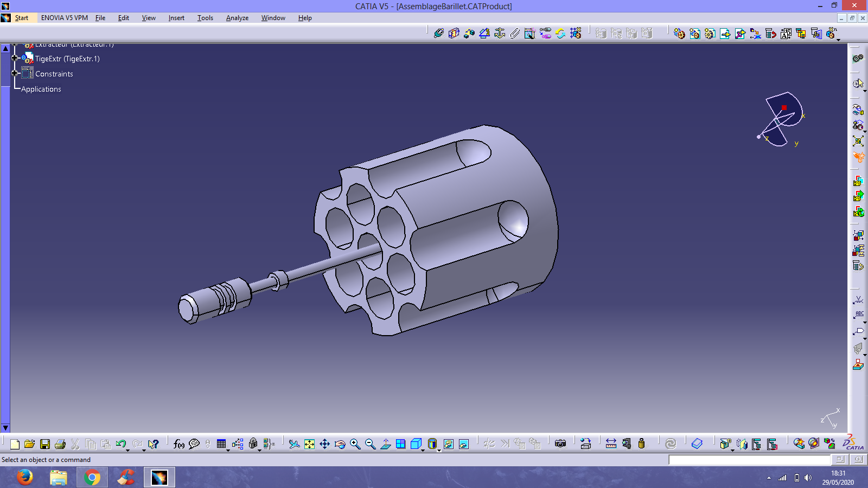This screenshot has width=868, height=488.
Task: Click the command input field in status bar
Action: (750, 460)
